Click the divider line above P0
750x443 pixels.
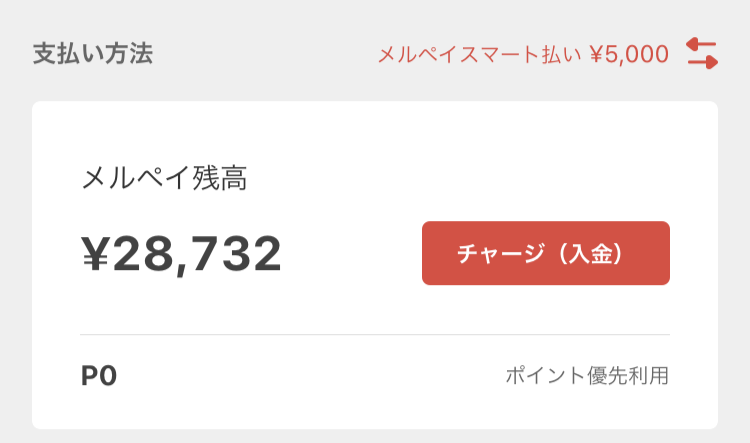(375, 334)
